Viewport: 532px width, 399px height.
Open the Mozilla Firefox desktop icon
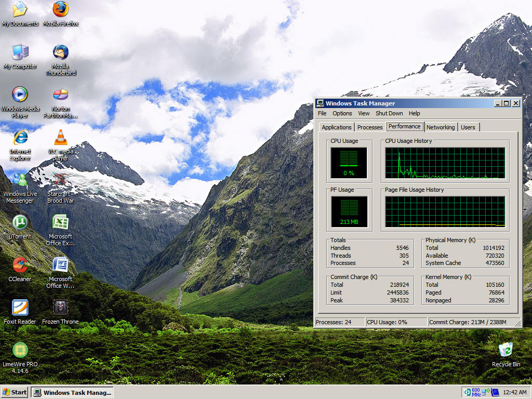pyautogui.click(x=61, y=9)
